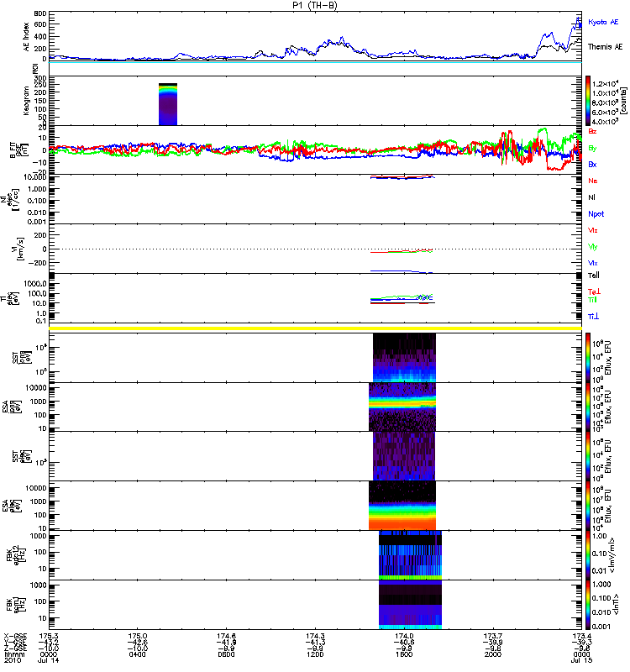Select the blue Vix velocity label
The height and width of the screenshot is (672, 630).
click(x=593, y=263)
